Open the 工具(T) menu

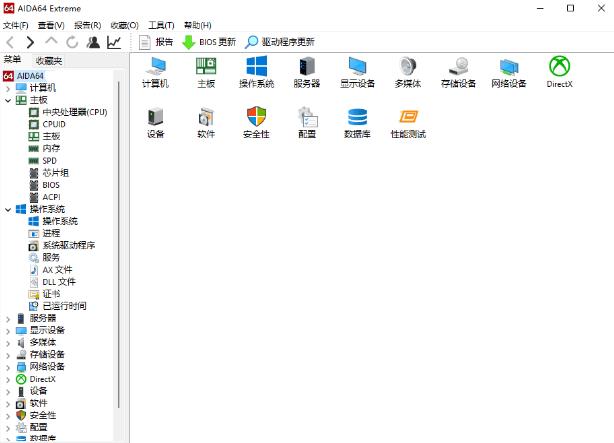click(x=161, y=25)
